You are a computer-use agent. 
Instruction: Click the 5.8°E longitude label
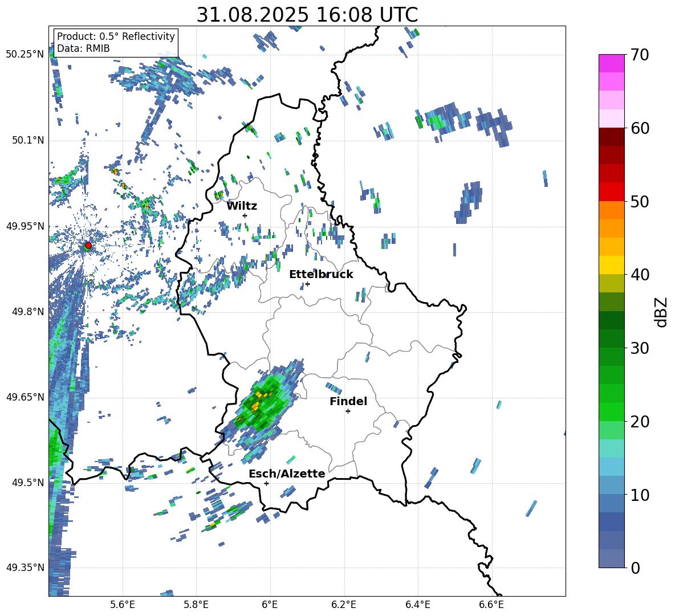196,605
